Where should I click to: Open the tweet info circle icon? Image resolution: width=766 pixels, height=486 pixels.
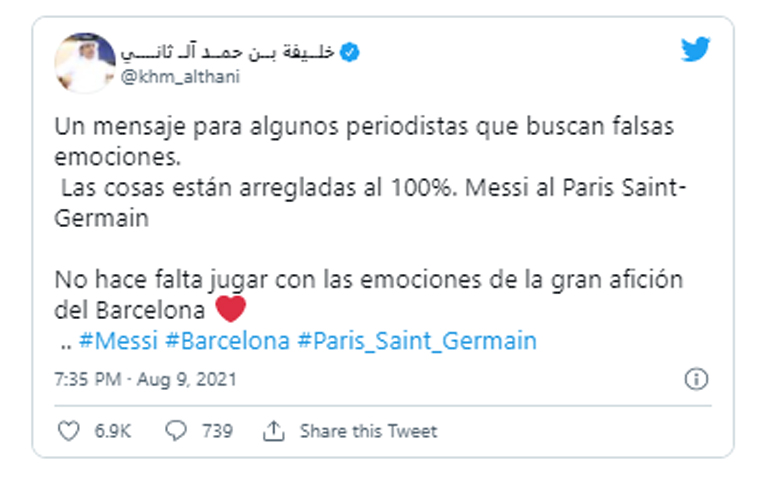click(x=696, y=379)
